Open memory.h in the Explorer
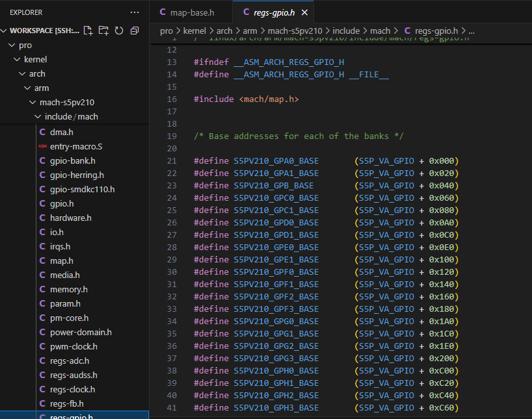This screenshot has width=532, height=419. pyautogui.click(x=69, y=289)
